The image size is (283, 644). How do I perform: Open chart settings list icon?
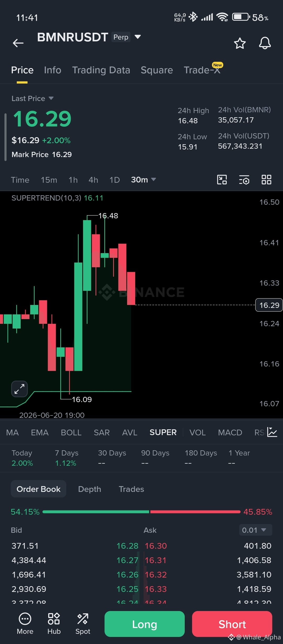tap(244, 180)
